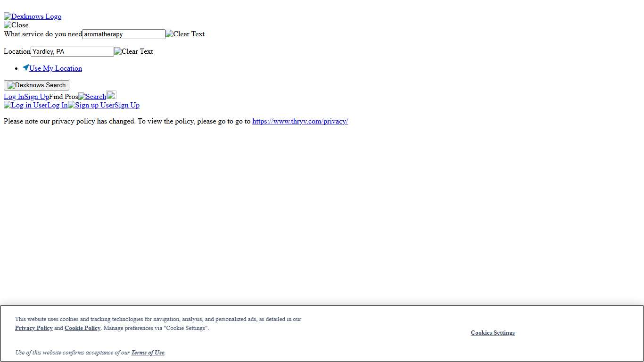Screen dimensions: 644x362
Task: Open the Terms of Use link
Action: pyautogui.click(x=148, y=353)
